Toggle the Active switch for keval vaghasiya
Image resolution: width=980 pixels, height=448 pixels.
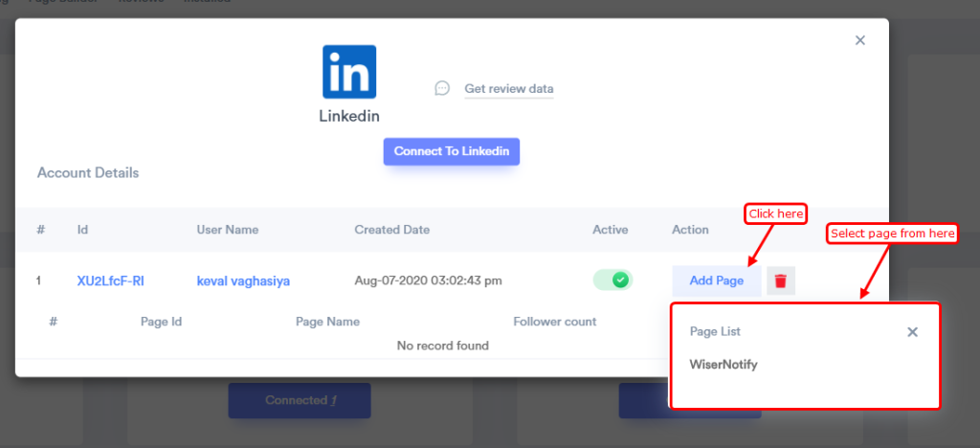(x=612, y=280)
